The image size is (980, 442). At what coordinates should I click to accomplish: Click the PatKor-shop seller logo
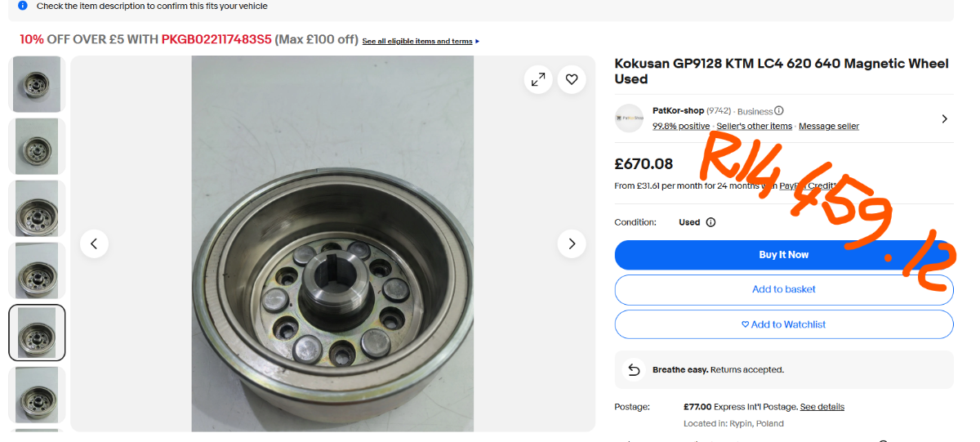629,118
